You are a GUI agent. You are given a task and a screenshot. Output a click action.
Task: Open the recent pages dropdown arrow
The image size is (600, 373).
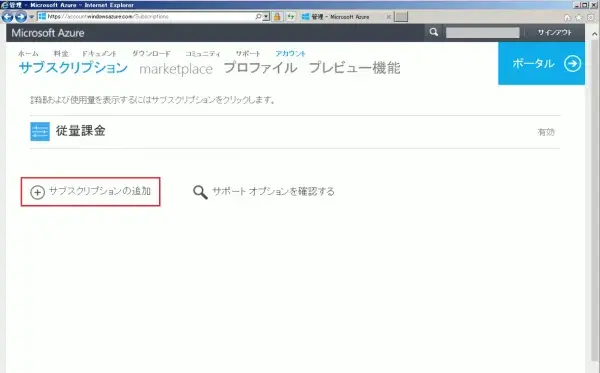32,17
